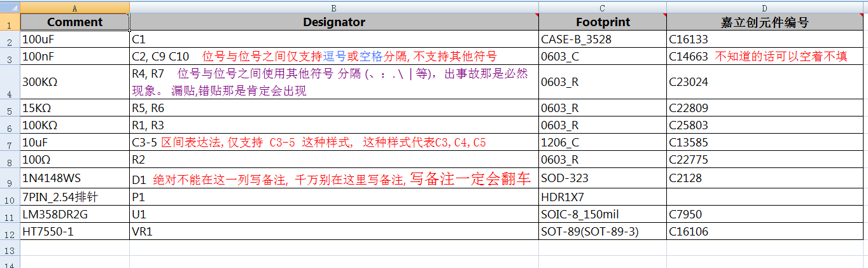Select the CASE-B_3528 footprint cell
Image resolution: width=868 pixels, height=268 pixels.
click(603, 39)
